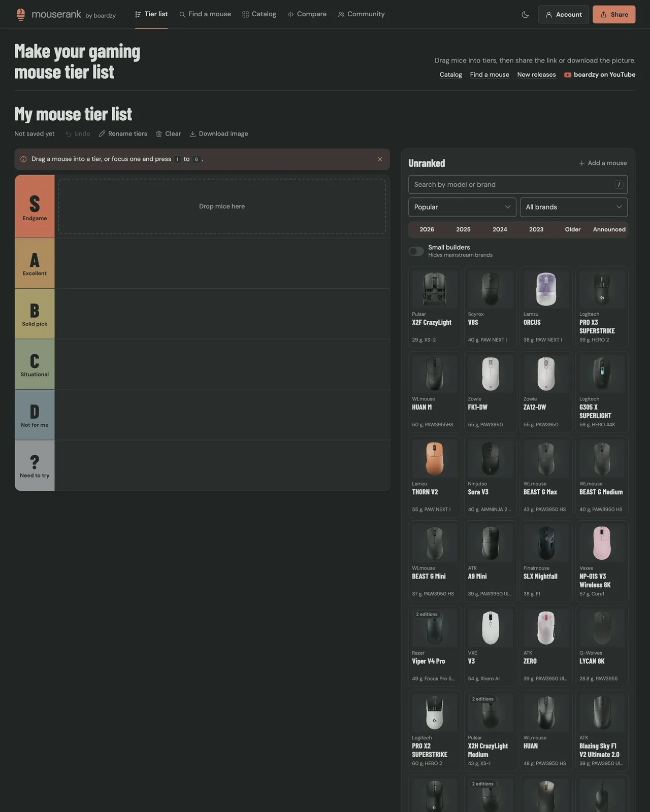Open the Compare nav tab
The image size is (650, 812).
[x=307, y=14]
